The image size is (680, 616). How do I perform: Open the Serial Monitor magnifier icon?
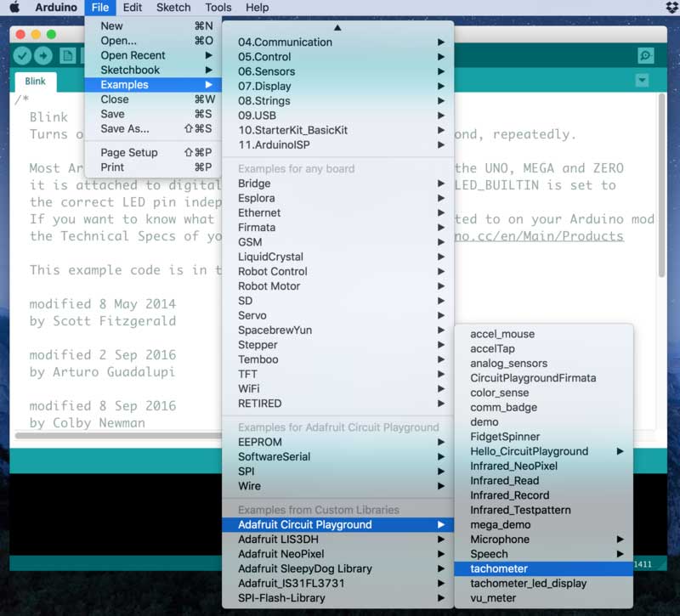[646, 56]
